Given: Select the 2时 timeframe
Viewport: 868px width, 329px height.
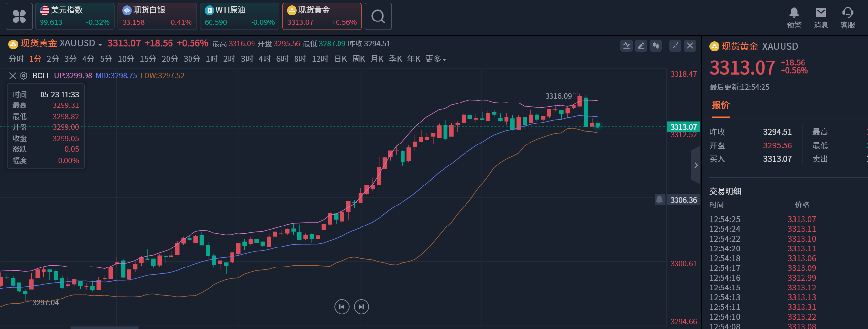Looking at the screenshot, I should coord(229,59).
